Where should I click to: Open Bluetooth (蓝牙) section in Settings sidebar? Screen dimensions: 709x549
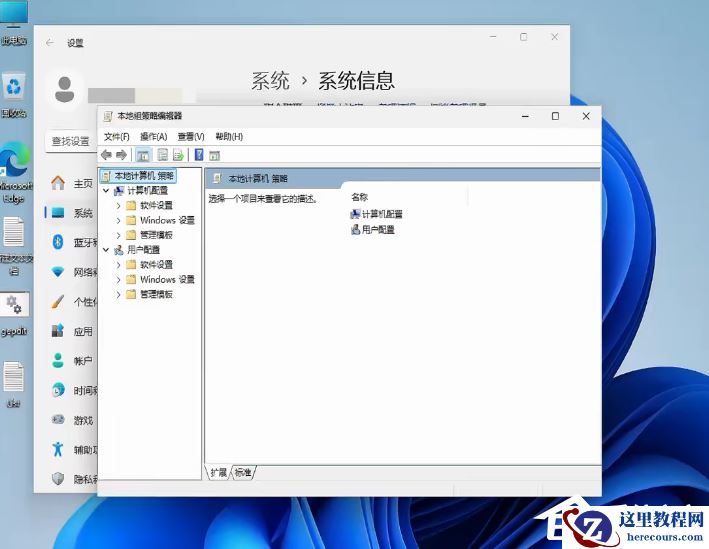[x=74, y=242]
